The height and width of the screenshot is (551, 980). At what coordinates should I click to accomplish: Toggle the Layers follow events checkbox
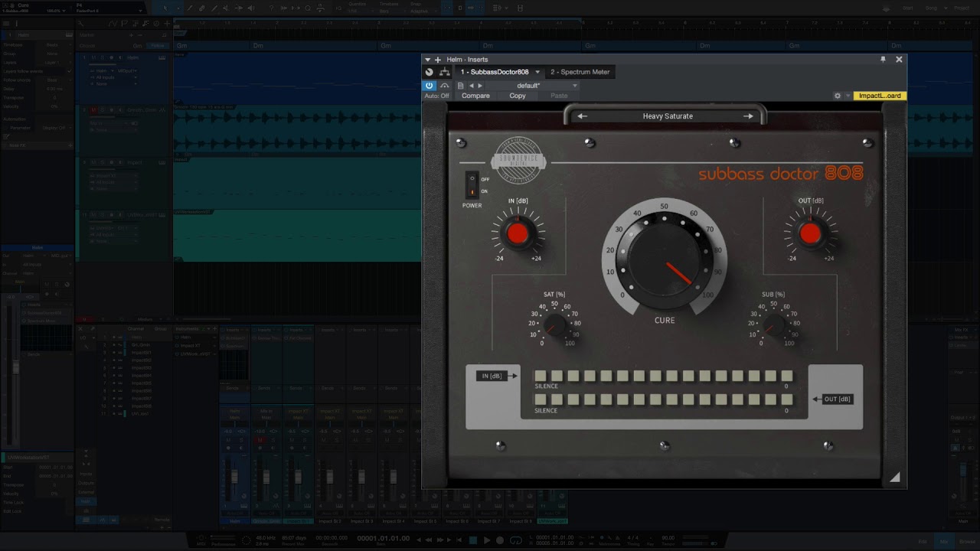click(x=68, y=71)
